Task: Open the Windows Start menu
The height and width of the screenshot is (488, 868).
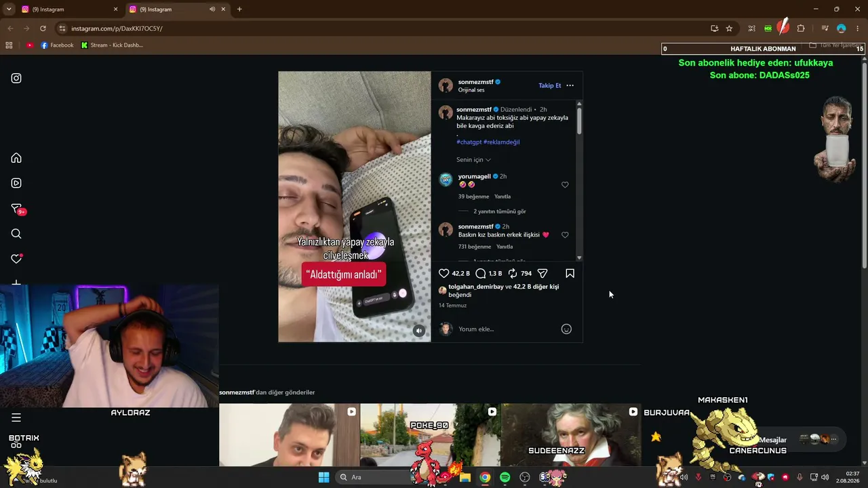Action: (x=323, y=477)
